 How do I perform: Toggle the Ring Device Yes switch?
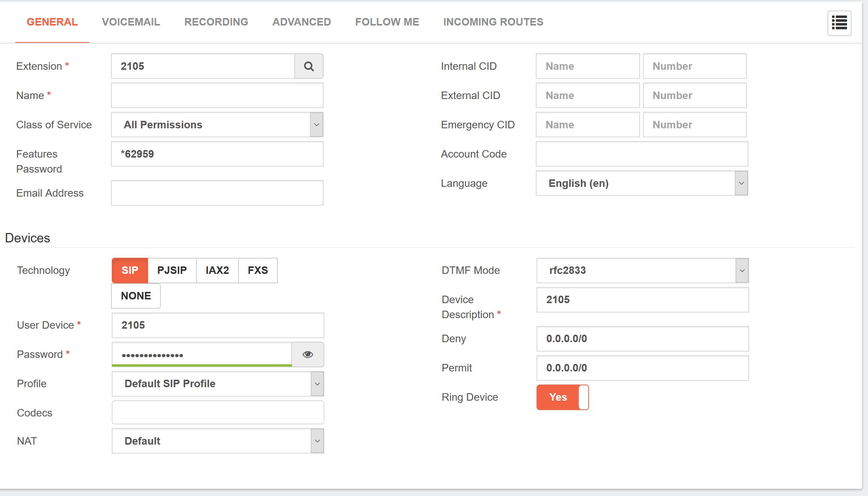pyautogui.click(x=562, y=397)
